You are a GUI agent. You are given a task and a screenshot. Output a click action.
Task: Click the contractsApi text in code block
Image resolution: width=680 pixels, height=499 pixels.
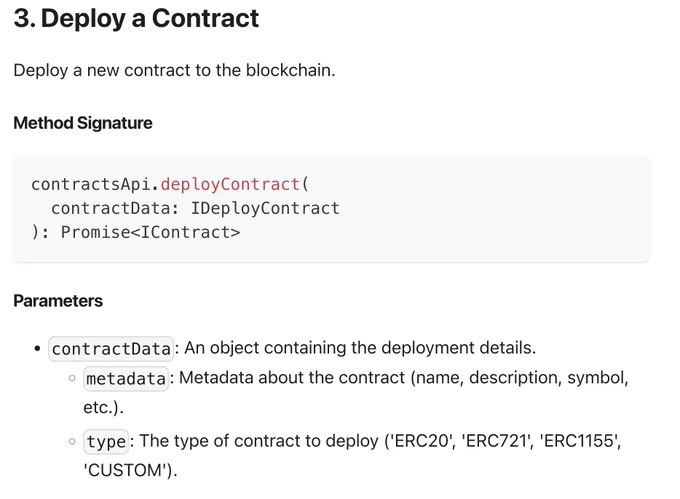pyautogui.click(x=91, y=185)
